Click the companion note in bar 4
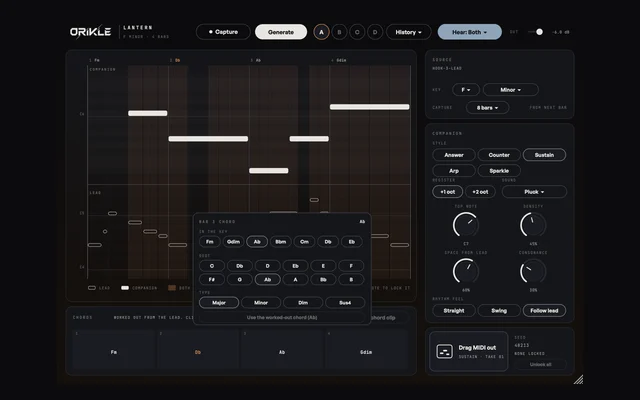This screenshot has height=400, width=640. pyautogui.click(x=369, y=107)
